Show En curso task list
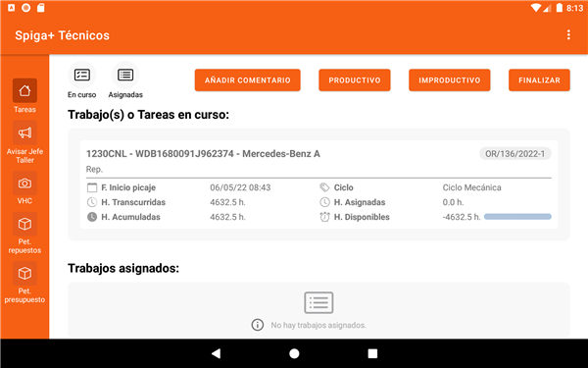588x368 pixels. tap(81, 75)
